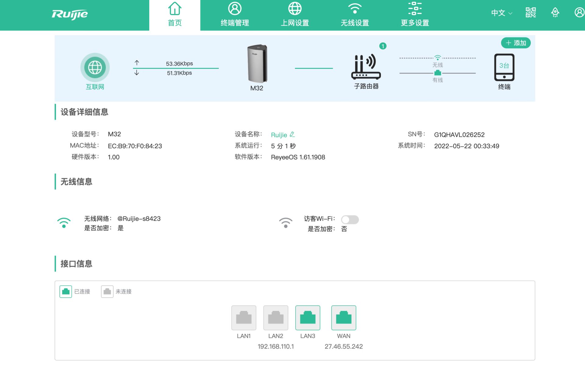585x392 pixels.
Task: Click the WAN port icon
Action: (343, 318)
